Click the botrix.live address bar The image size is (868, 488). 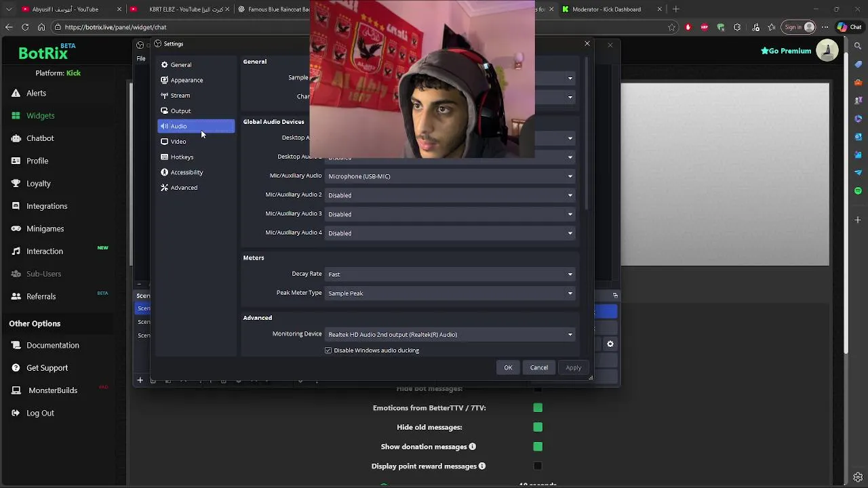359,27
